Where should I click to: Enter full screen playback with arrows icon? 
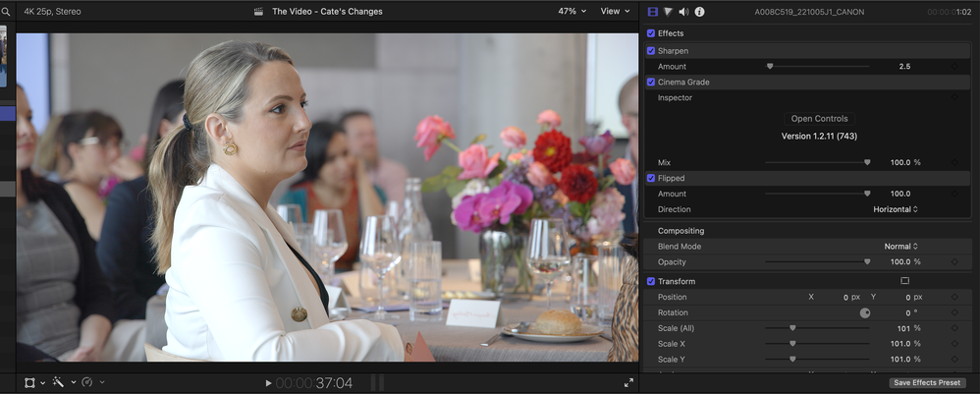pos(628,382)
